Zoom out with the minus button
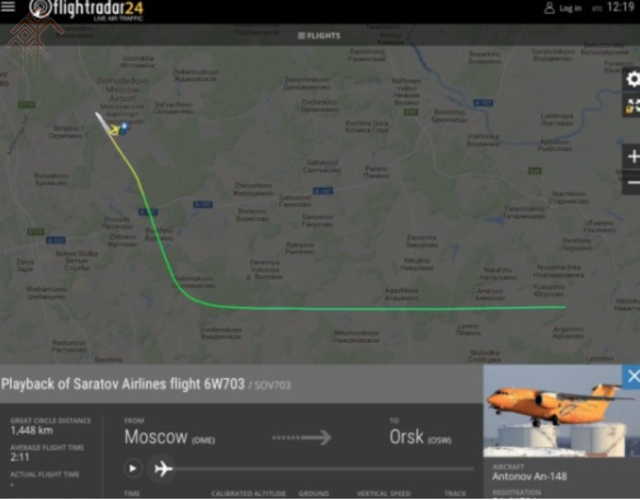Viewport: 640px width, 500px height. pos(632,182)
